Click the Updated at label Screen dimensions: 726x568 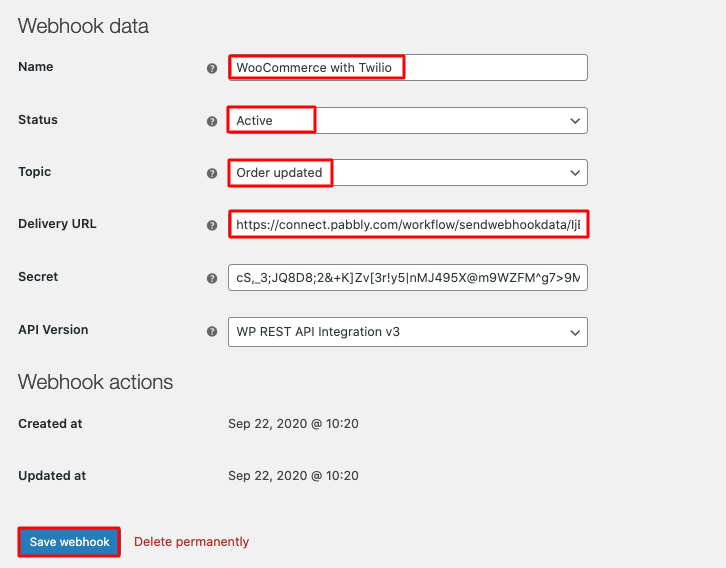pos(52,476)
